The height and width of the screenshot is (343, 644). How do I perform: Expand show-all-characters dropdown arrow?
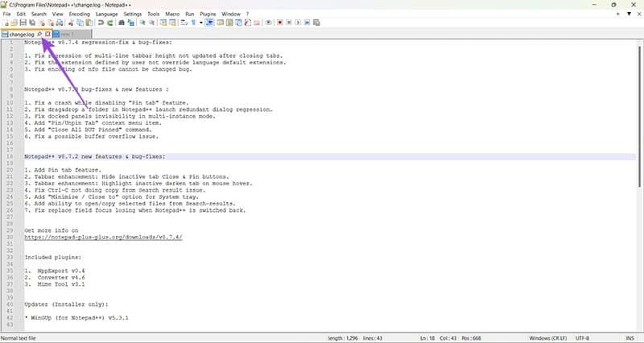pyautogui.click(x=201, y=23)
